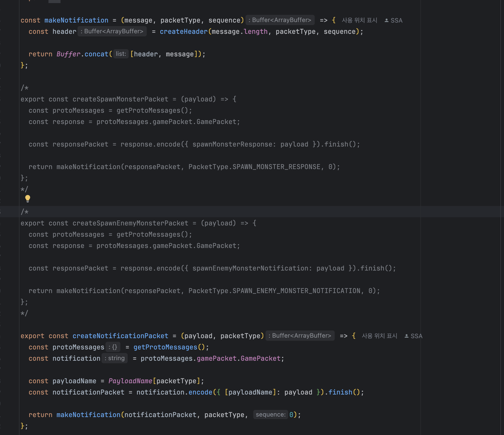This screenshot has width=504, height=435.
Task: Click Buffer<ArrayBuffer> type hint after 'const header'
Action: [x=112, y=31]
